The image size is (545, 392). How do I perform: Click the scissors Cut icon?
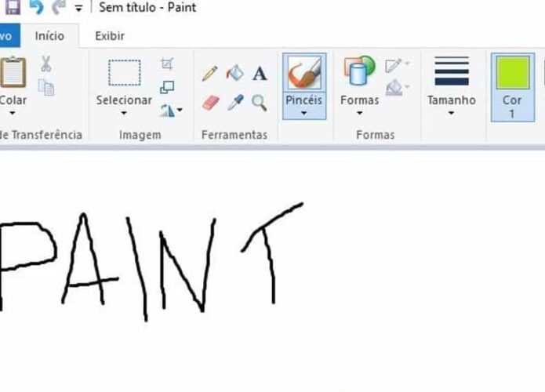(46, 64)
